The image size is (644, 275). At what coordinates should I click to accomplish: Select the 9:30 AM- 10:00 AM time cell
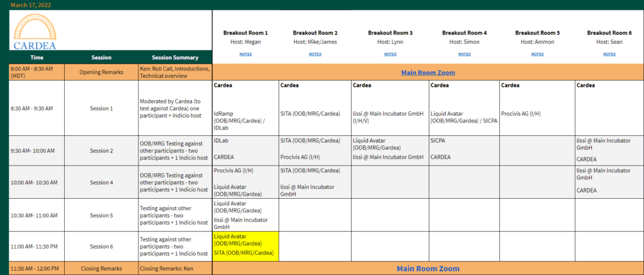(x=36, y=151)
